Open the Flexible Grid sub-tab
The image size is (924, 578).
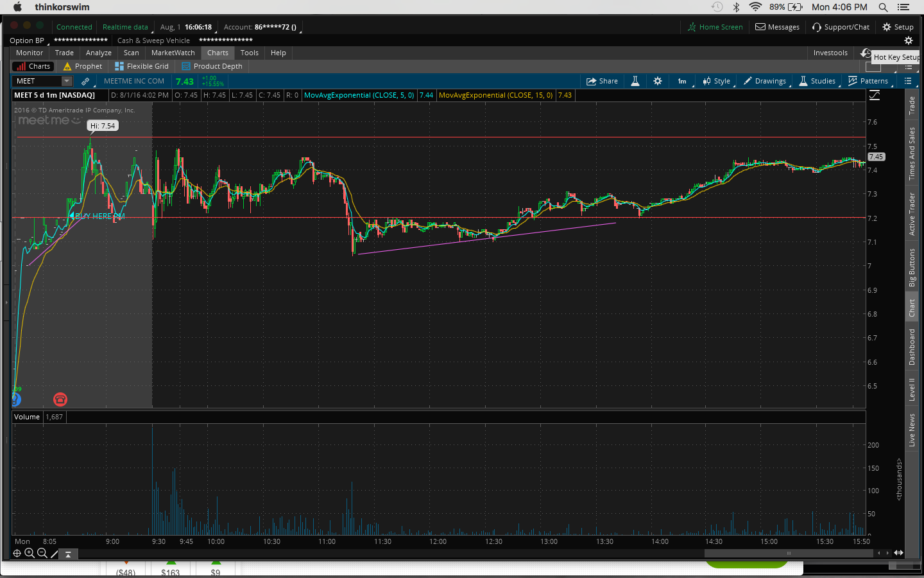point(142,66)
